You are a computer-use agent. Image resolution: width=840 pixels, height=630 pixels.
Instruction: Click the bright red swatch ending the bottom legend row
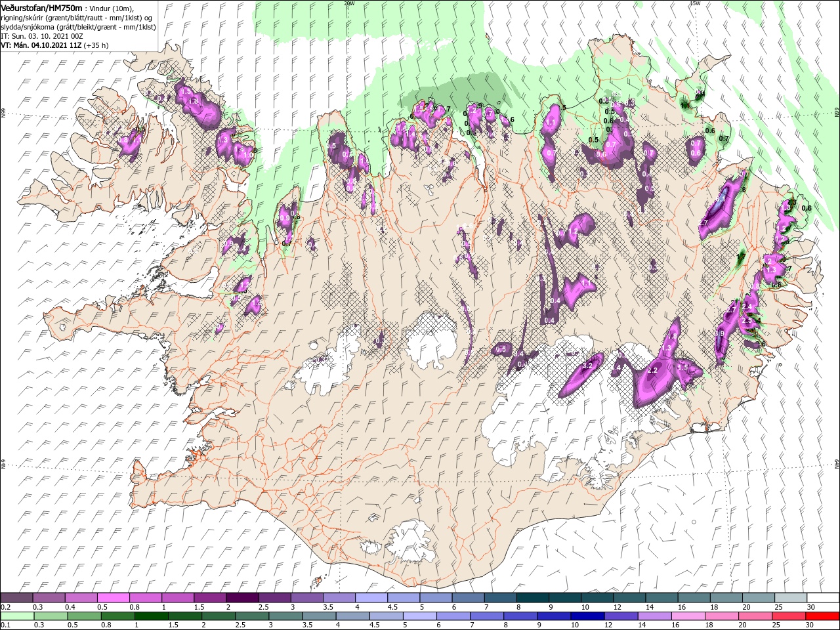pos(822,616)
